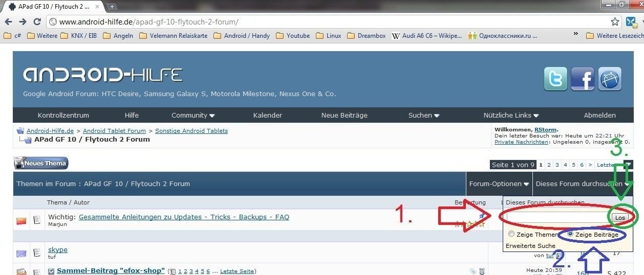This screenshot has height=275, width=644.
Task: Click the Neues Thema button
Action: tap(41, 163)
